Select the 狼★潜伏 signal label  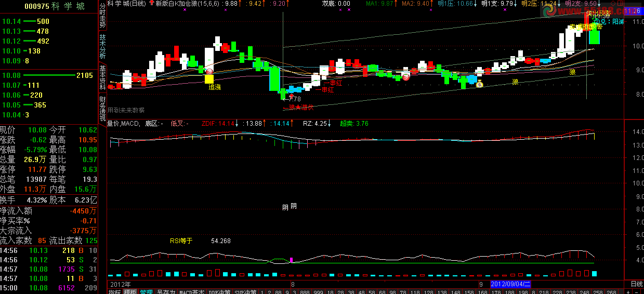(299, 108)
